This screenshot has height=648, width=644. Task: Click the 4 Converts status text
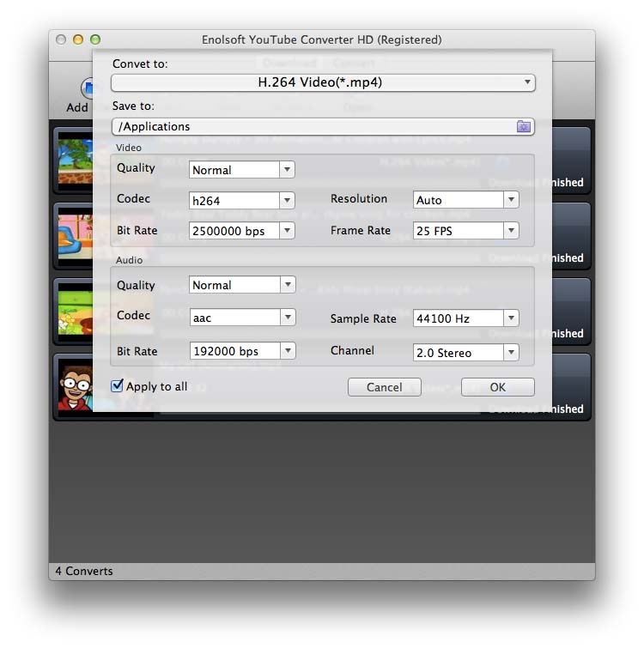coord(84,571)
